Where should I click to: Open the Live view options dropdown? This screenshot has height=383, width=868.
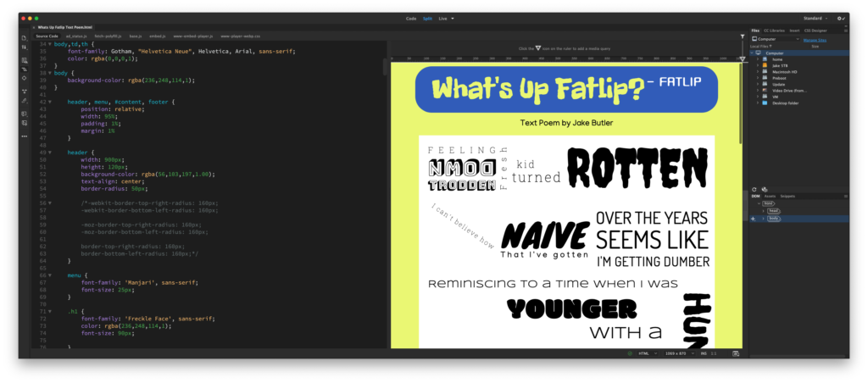[453, 18]
